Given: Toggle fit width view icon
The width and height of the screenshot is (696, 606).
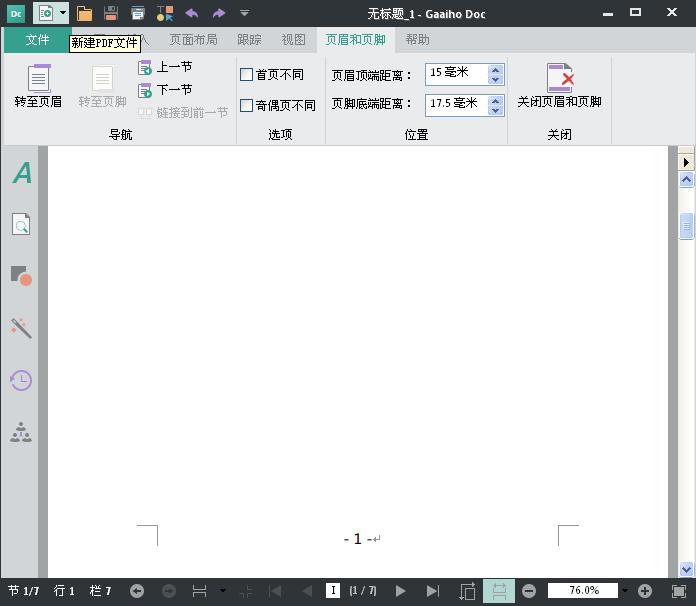Looking at the screenshot, I should (x=499, y=591).
